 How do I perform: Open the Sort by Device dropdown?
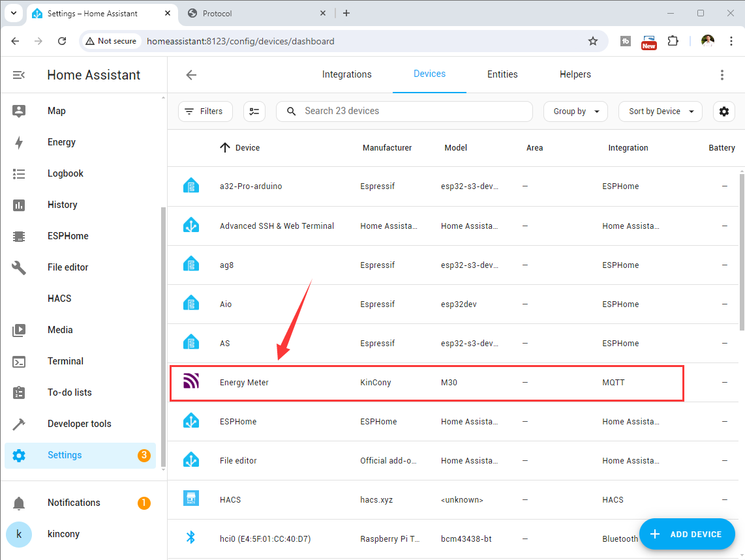pyautogui.click(x=660, y=111)
